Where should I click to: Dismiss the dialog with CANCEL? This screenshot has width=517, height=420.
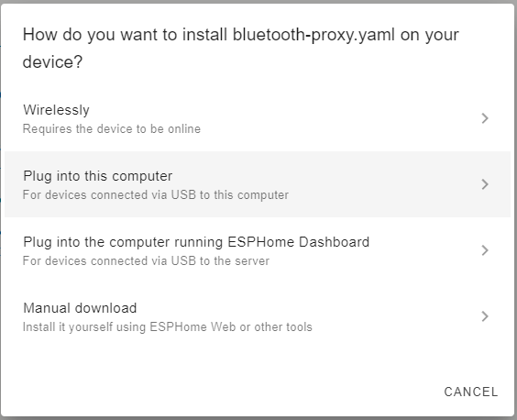click(471, 392)
